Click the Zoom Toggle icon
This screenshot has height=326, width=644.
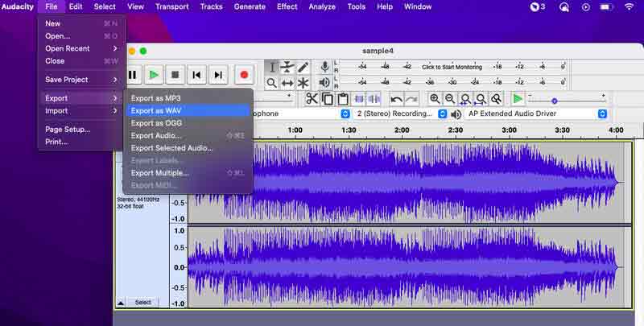pos(497,99)
